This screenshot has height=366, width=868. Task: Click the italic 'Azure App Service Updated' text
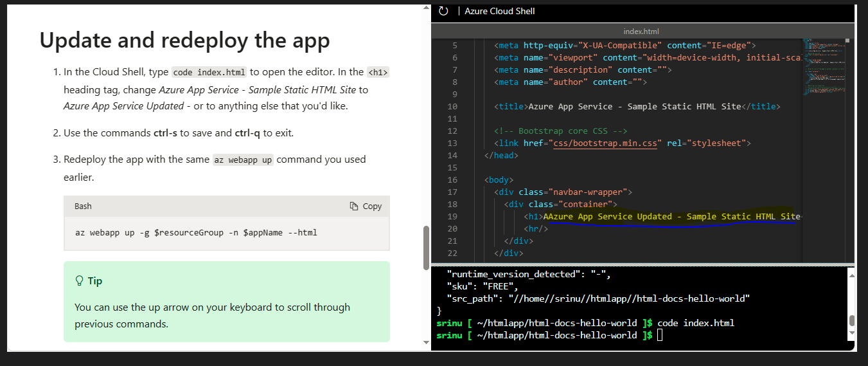(123, 105)
